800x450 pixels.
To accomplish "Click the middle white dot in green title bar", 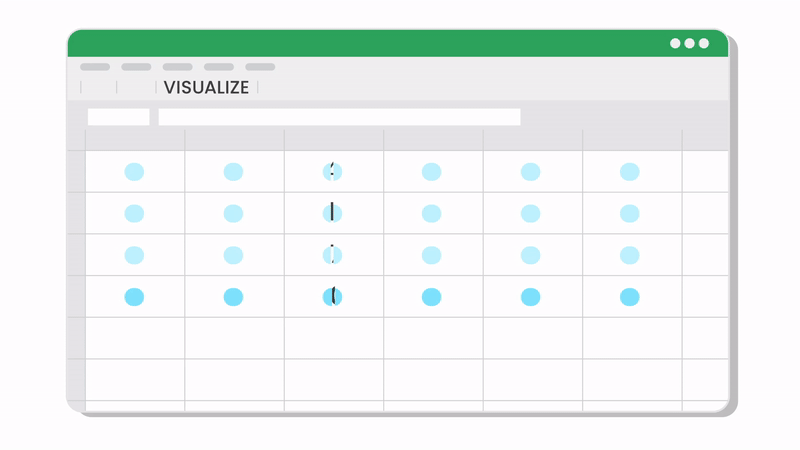I will coord(689,43).
